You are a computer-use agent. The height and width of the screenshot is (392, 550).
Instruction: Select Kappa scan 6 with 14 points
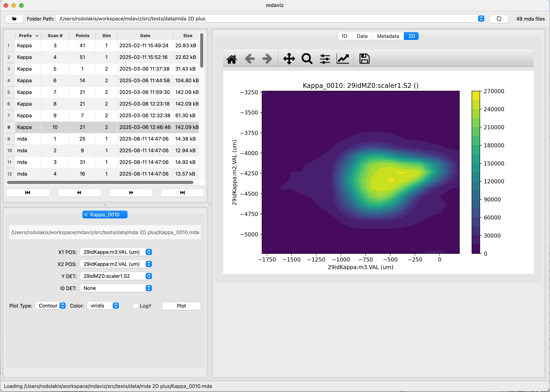107,80
